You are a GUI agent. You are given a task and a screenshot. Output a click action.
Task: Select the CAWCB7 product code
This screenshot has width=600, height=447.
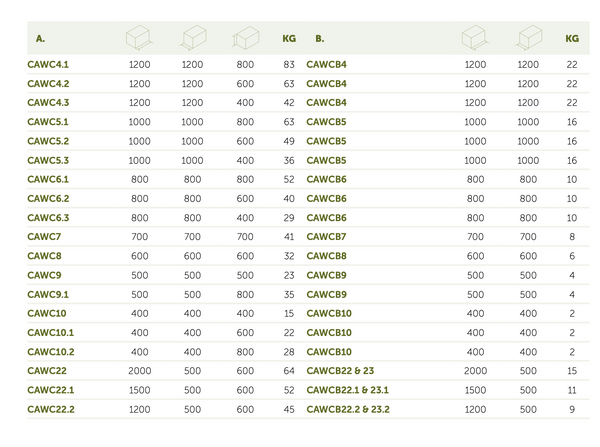[326, 237]
